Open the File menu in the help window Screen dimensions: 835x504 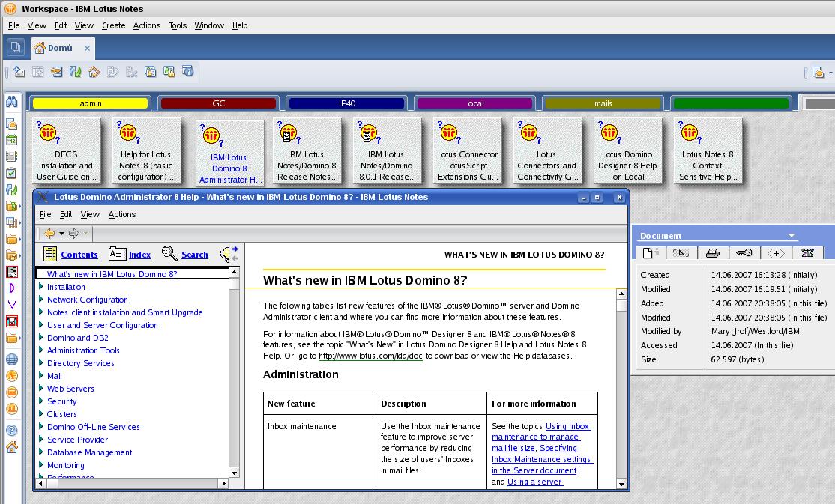click(x=45, y=214)
